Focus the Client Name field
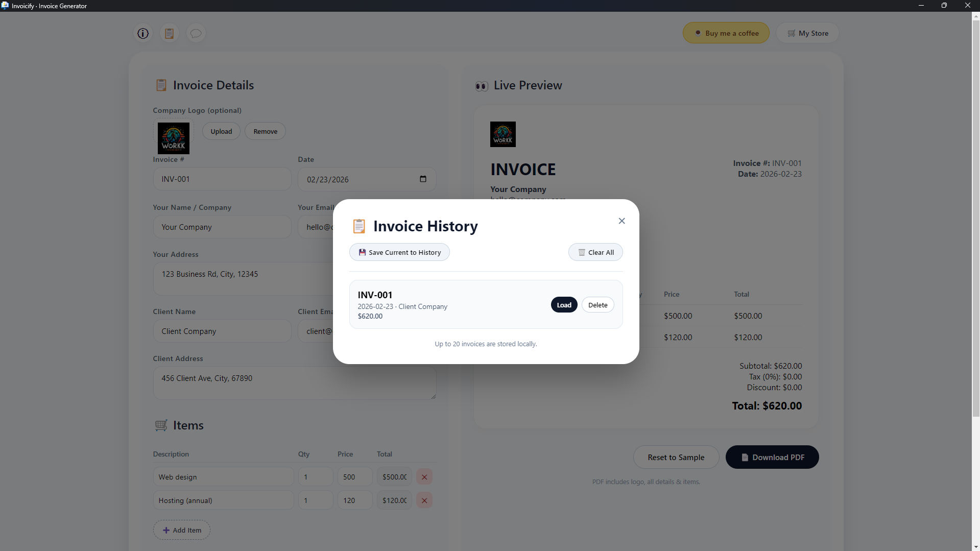 pyautogui.click(x=222, y=331)
